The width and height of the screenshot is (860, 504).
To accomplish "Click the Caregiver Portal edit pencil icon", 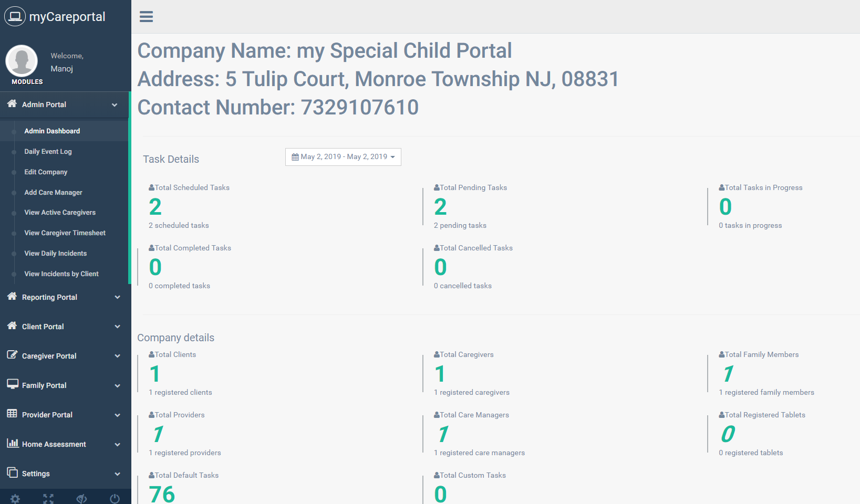I will (12, 355).
